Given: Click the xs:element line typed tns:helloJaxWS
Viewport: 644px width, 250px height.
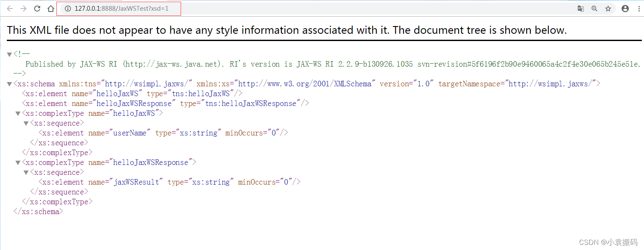Looking at the screenshot, I should (x=132, y=94).
